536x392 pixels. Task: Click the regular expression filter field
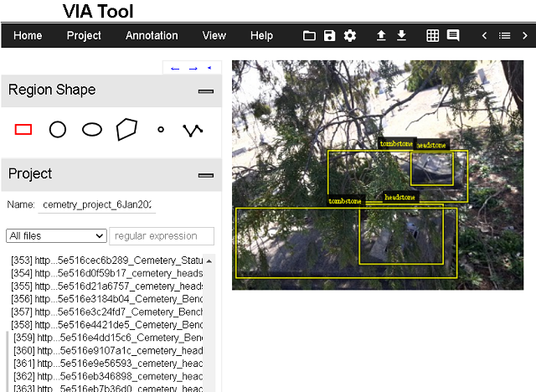click(162, 236)
